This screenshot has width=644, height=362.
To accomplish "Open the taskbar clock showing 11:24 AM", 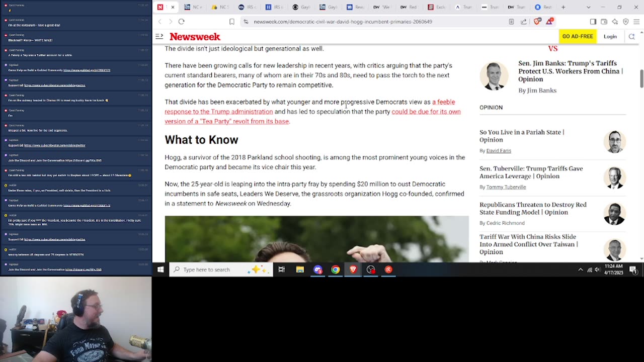I will 614,269.
